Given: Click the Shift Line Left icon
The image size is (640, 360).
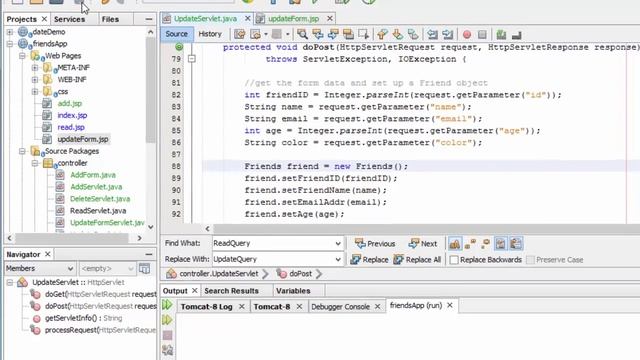Looking at the screenshot, I should click(432, 34).
